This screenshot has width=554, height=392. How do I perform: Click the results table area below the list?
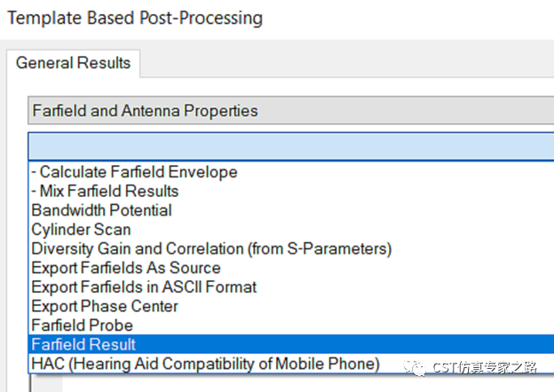point(291,383)
